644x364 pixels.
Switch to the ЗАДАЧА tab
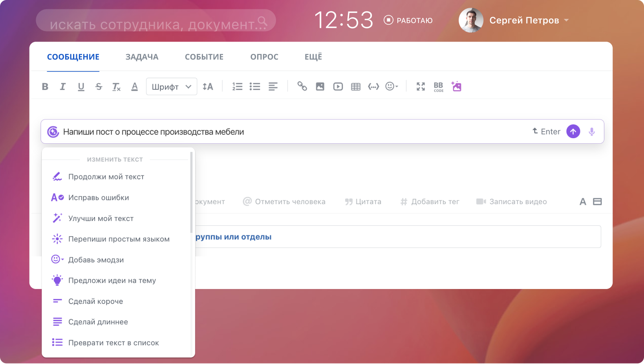[x=142, y=57]
